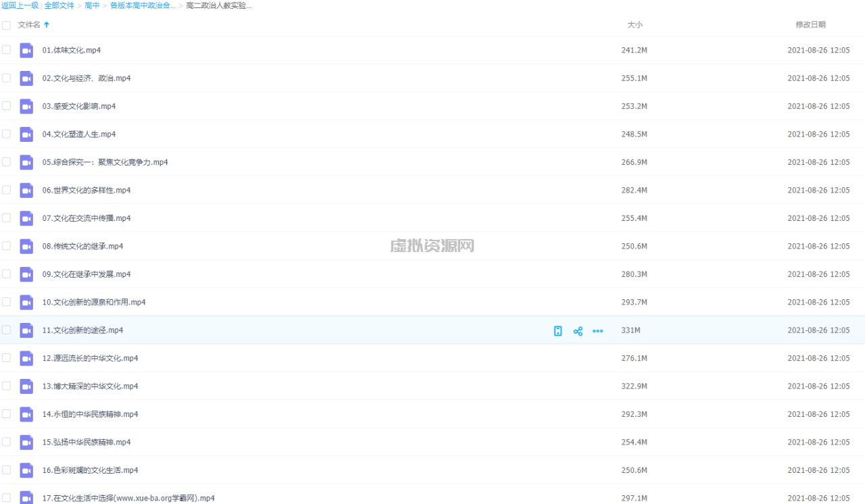865x504 pixels.
Task: Check the box for 05.综合探究一 file
Action: tap(6, 162)
